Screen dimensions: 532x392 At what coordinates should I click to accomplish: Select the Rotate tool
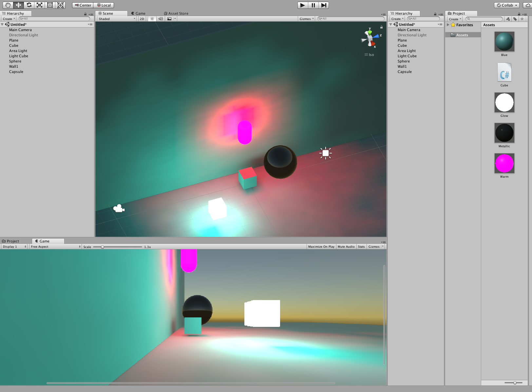pyautogui.click(x=29, y=5)
